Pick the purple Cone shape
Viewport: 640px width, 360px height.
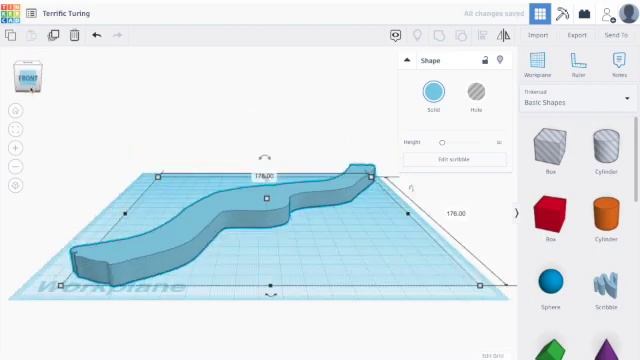pyautogui.click(x=606, y=349)
